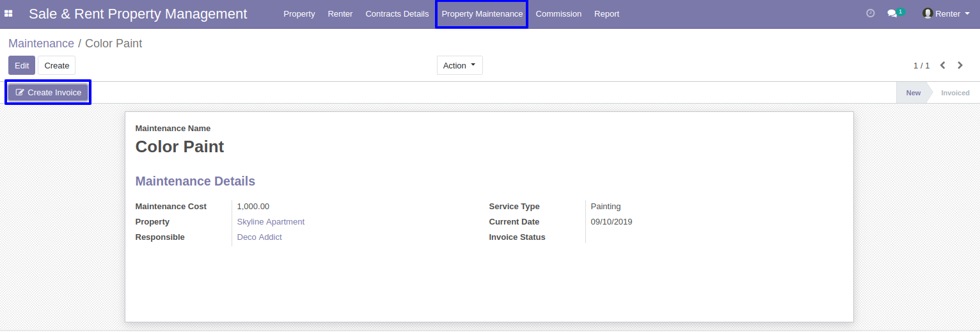980x332 pixels.
Task: Click the Maintenance Cost label
Action: (171, 207)
